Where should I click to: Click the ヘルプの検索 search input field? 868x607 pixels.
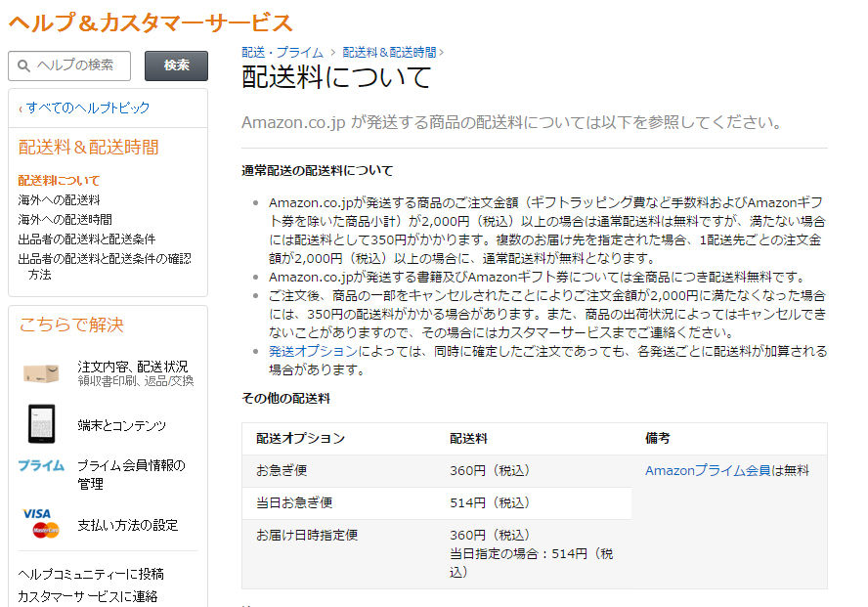pos(69,65)
